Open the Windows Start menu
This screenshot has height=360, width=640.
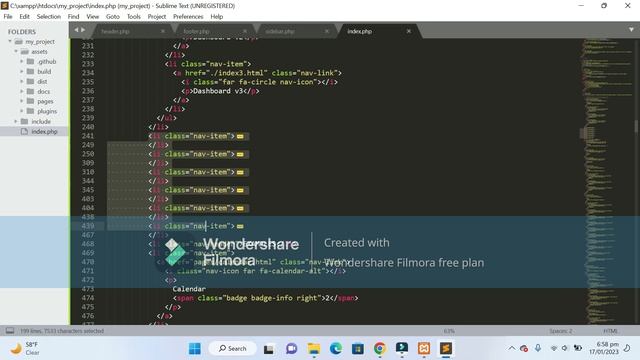(195, 349)
